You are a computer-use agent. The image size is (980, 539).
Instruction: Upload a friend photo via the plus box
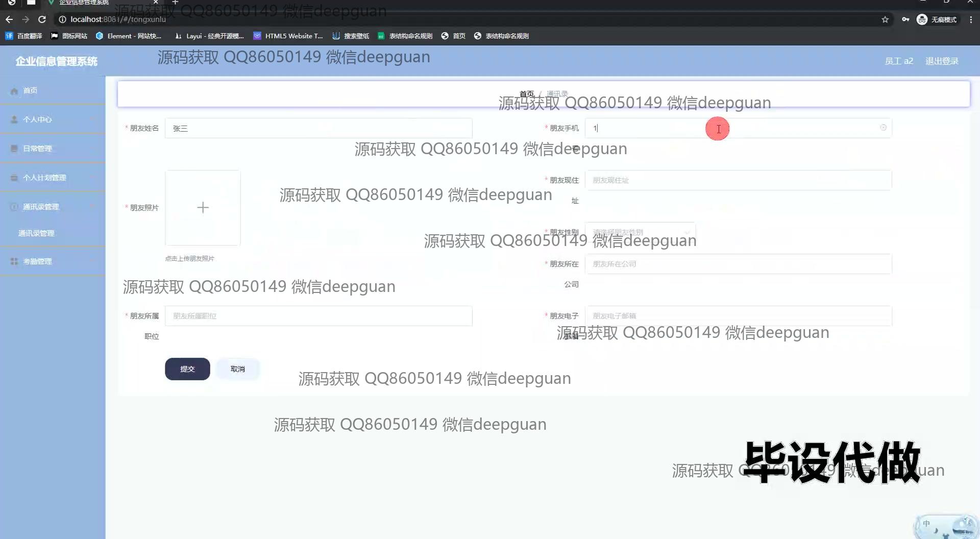tap(203, 208)
